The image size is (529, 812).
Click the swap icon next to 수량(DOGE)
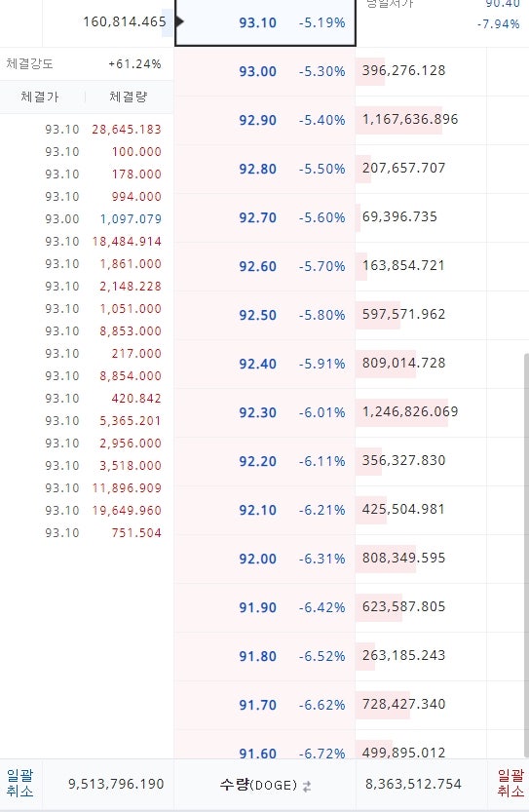pos(307,786)
